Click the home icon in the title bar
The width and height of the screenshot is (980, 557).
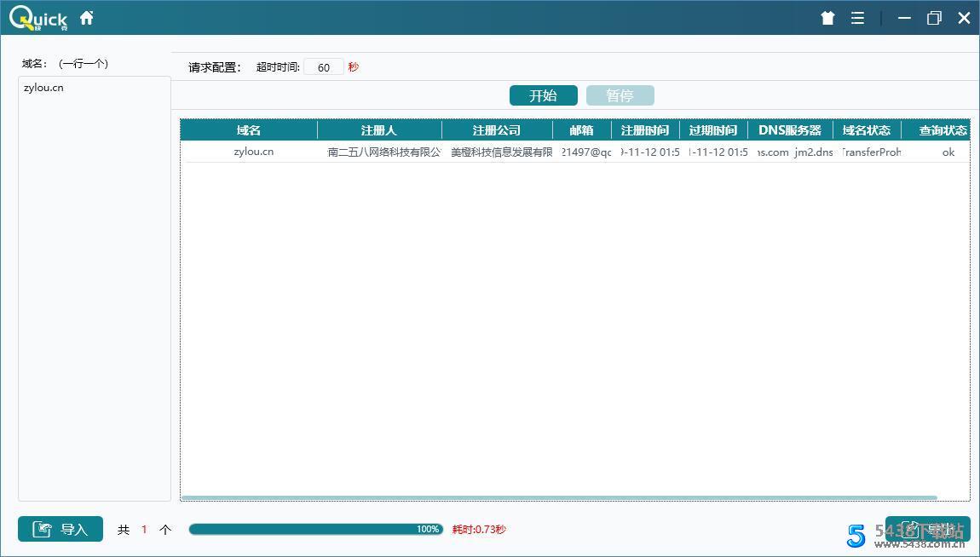[86, 17]
